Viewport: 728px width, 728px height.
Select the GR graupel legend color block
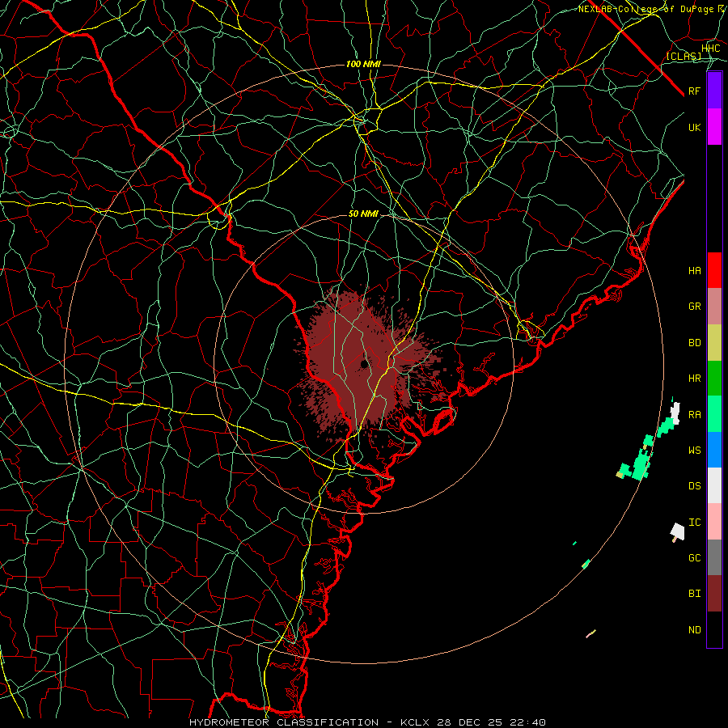(x=714, y=307)
